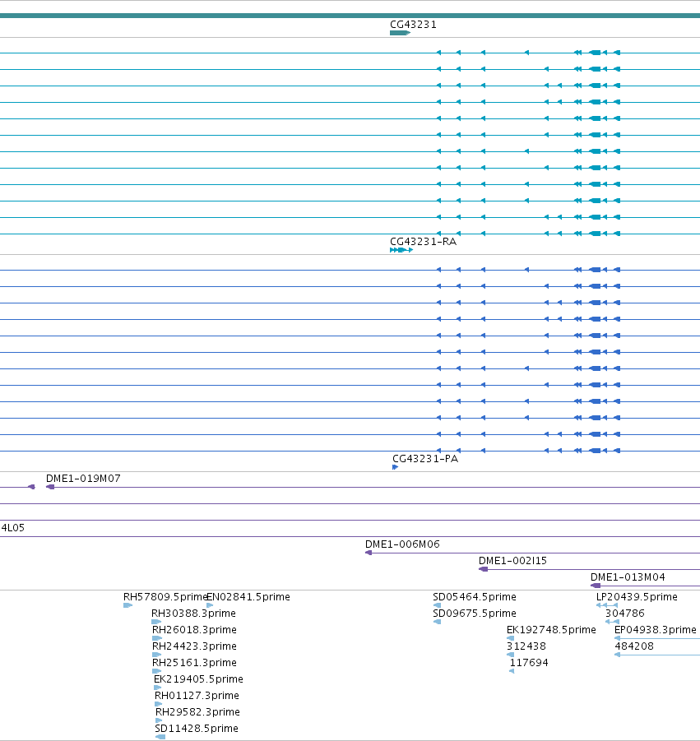Click the RH25161.3prime EST label
The width and height of the screenshot is (700, 741).
pyautogui.click(x=194, y=663)
